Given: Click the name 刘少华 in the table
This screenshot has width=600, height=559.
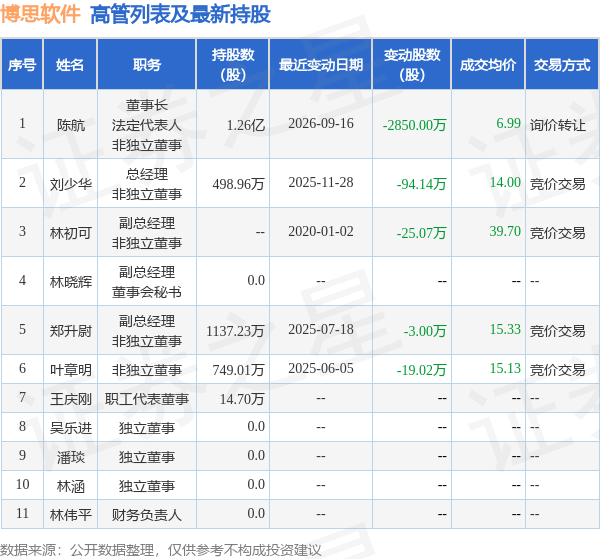Looking at the screenshot, I should (x=70, y=184).
